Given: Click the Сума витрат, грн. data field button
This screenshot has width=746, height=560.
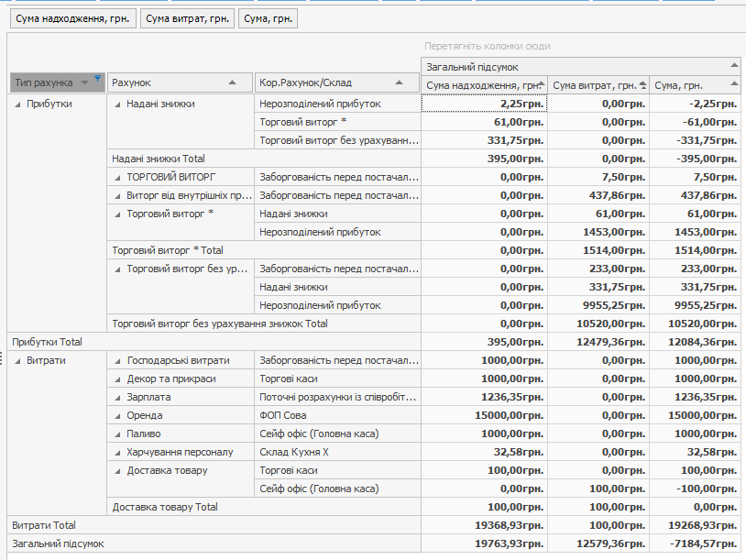Looking at the screenshot, I should (x=187, y=18).
